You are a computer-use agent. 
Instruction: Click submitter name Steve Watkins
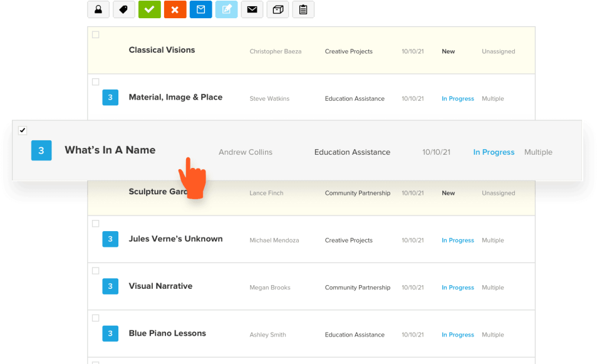click(269, 98)
